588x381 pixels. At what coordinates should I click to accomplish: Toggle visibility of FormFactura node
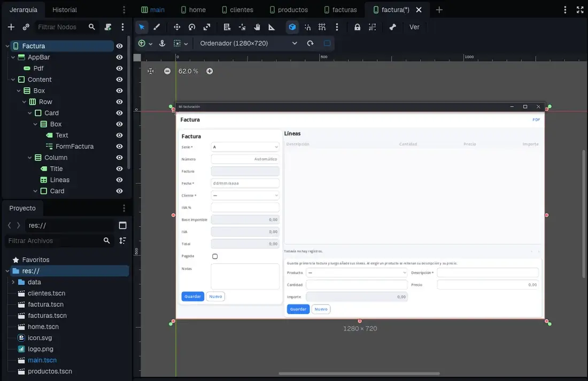coord(119,146)
